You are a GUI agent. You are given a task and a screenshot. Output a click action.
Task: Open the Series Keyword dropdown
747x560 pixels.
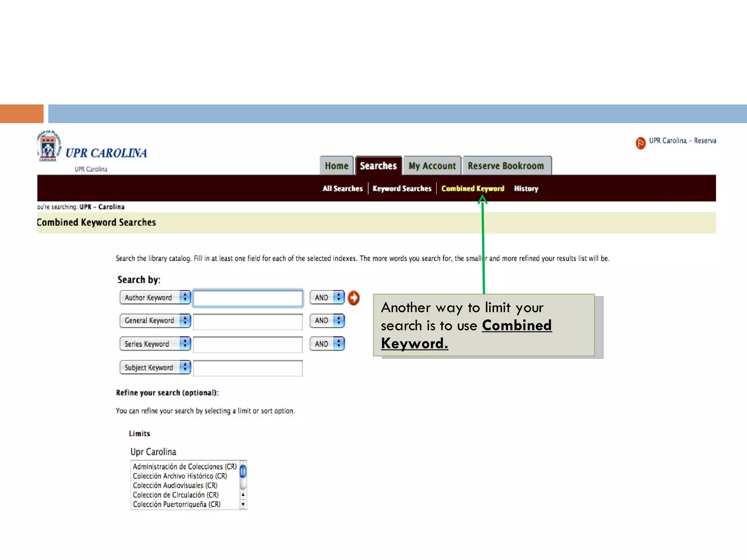[155, 344]
